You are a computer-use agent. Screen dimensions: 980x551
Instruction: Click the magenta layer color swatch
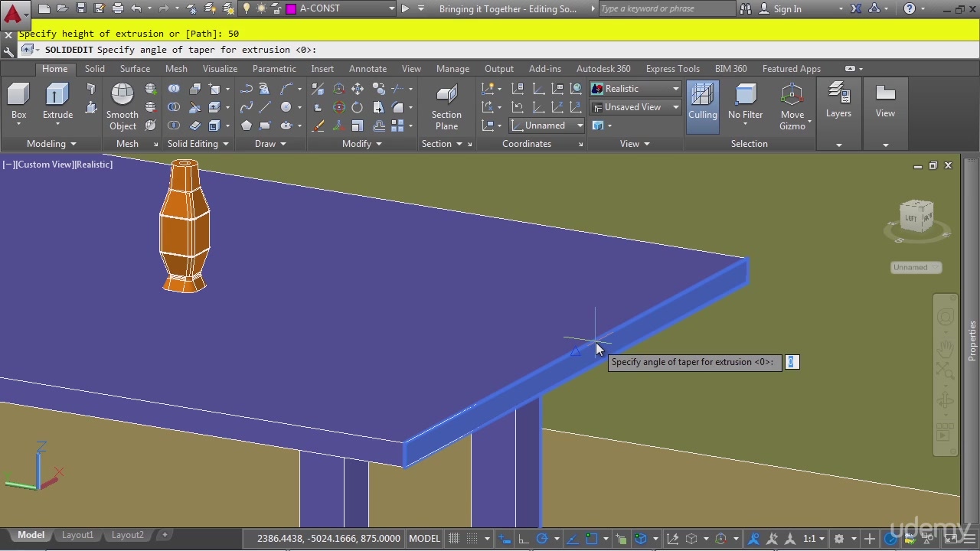tap(291, 9)
